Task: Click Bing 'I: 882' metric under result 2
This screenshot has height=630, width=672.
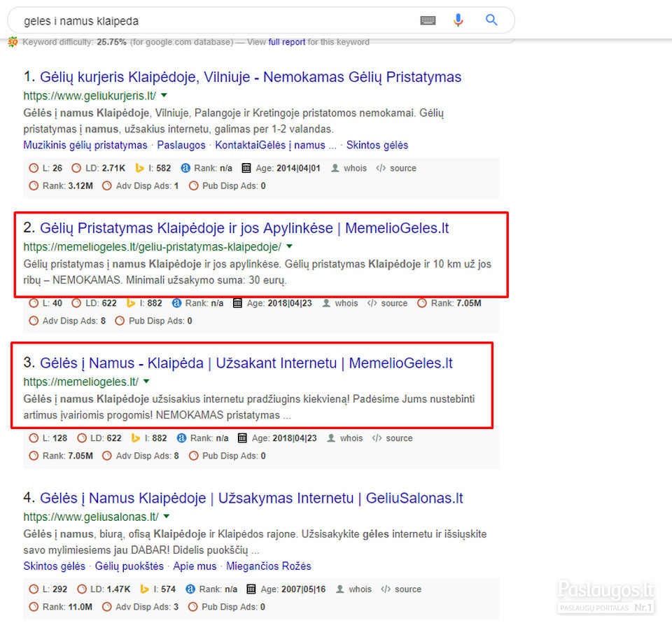Action: [x=144, y=303]
